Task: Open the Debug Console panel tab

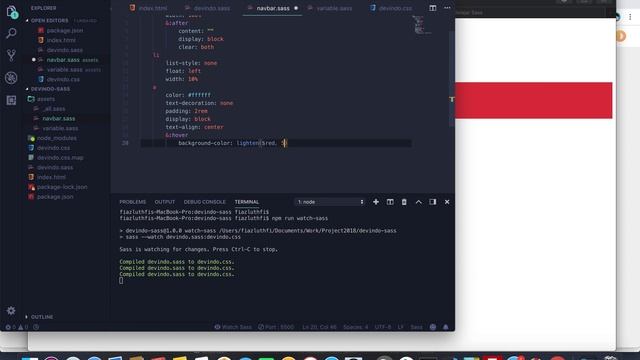Action: (x=204, y=202)
